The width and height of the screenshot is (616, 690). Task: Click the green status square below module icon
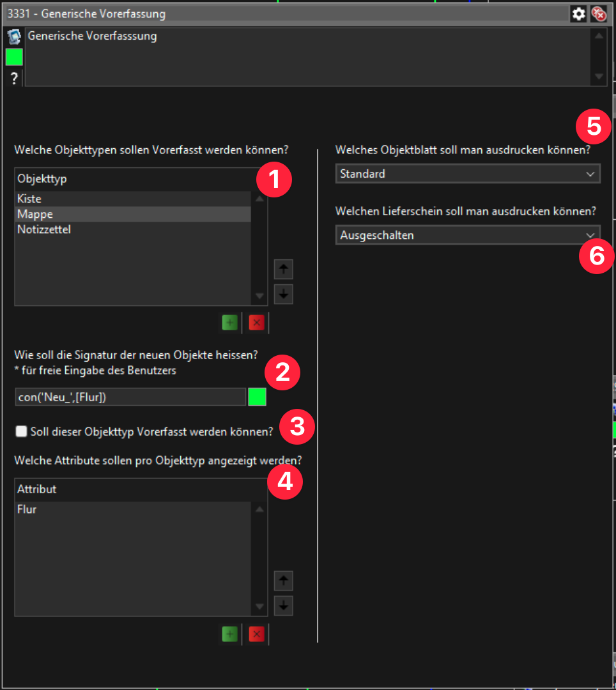(x=14, y=57)
